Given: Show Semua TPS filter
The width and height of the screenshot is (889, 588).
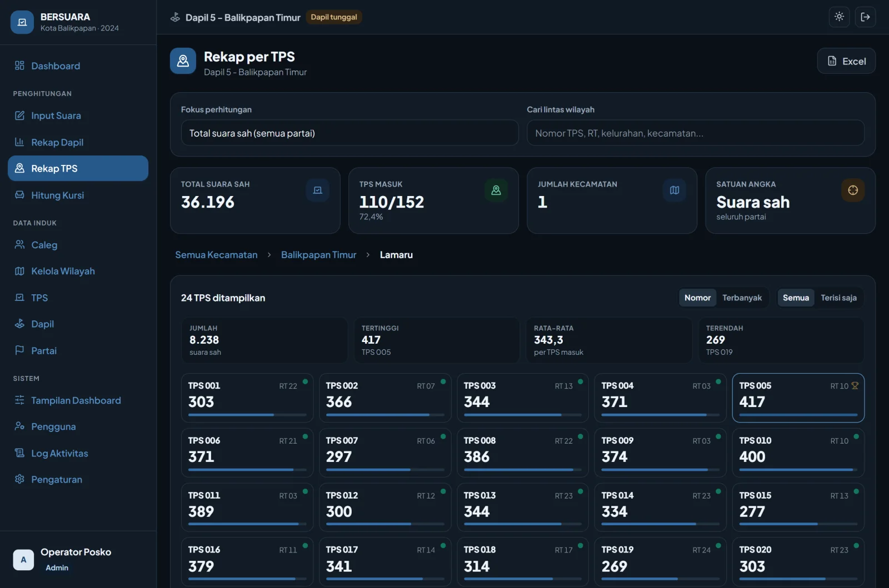Looking at the screenshot, I should 796,298.
